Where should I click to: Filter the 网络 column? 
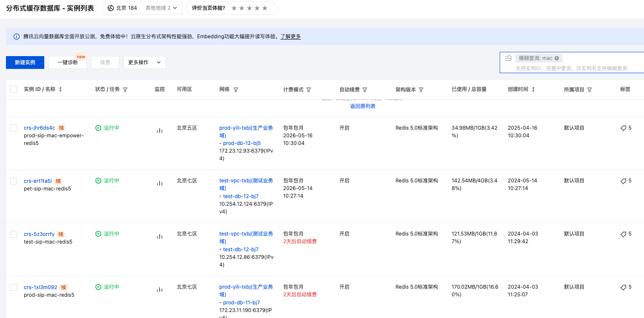tap(236, 90)
